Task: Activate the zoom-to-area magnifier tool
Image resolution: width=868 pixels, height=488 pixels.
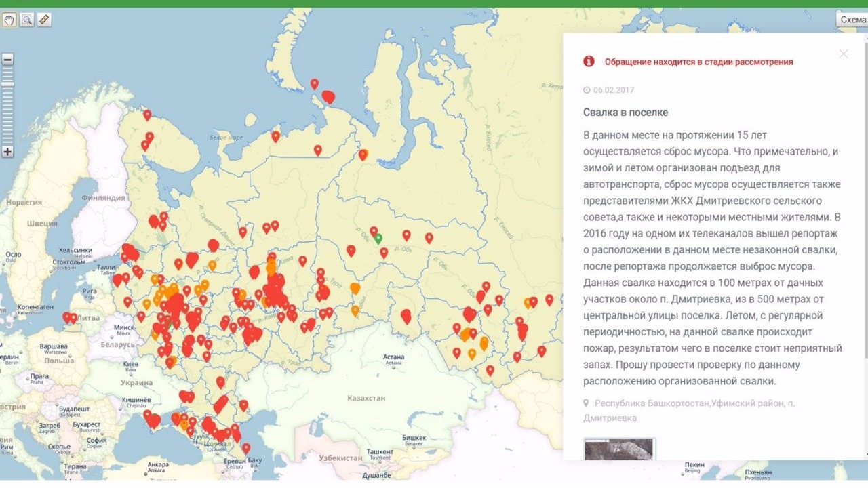Action: [27, 20]
